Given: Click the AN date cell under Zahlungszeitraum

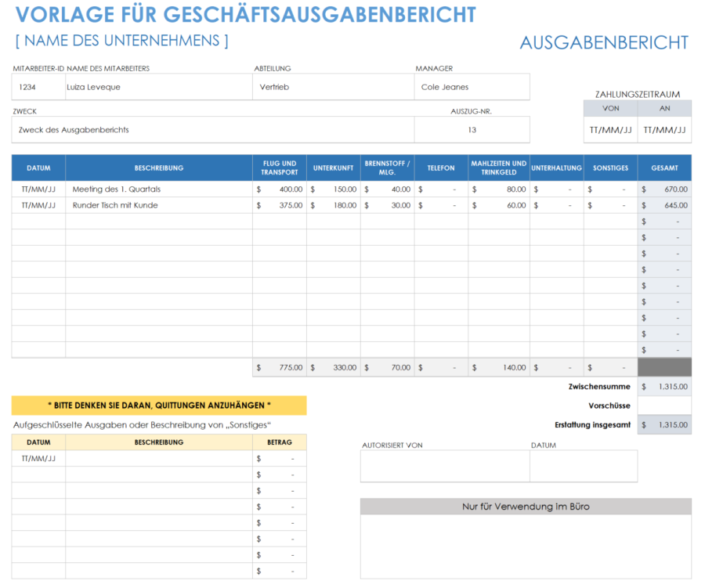Looking at the screenshot, I should (664, 129).
